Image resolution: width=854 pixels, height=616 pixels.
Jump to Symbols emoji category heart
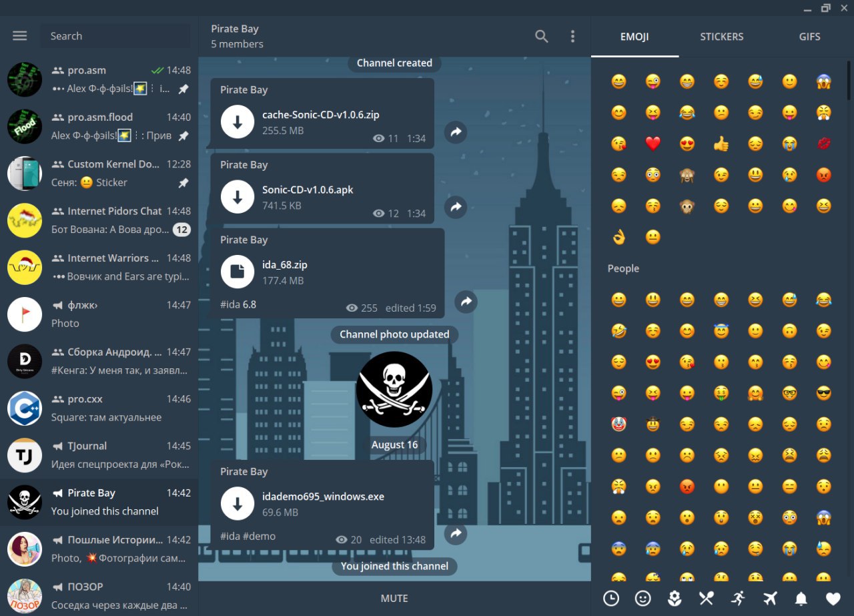[833, 599]
